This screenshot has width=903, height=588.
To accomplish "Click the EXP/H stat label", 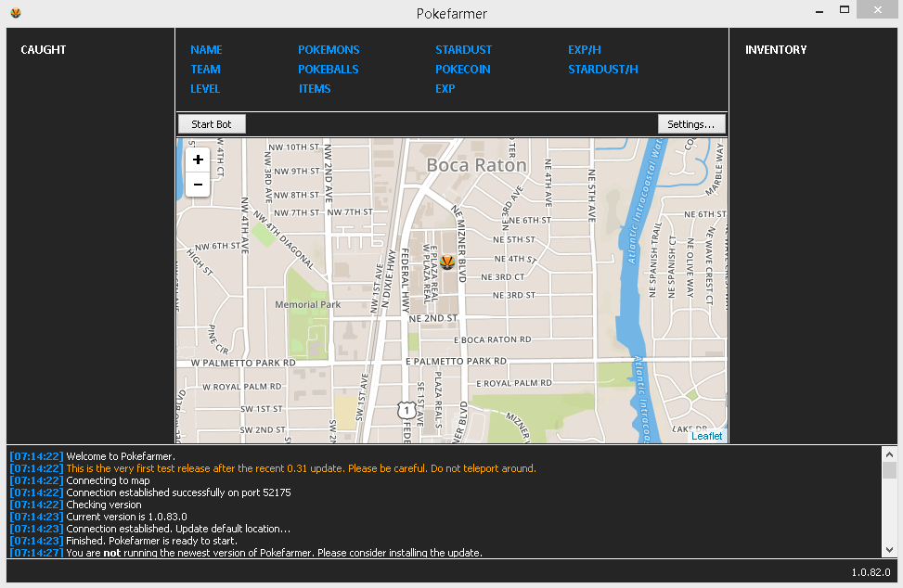I will coord(585,50).
